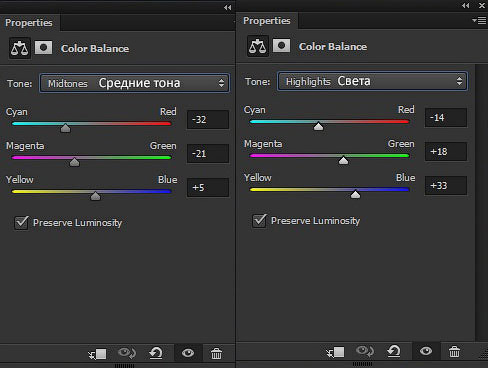
Task: Click the Cyan-Red slider handle in the Midtones panel
Action: (x=65, y=128)
